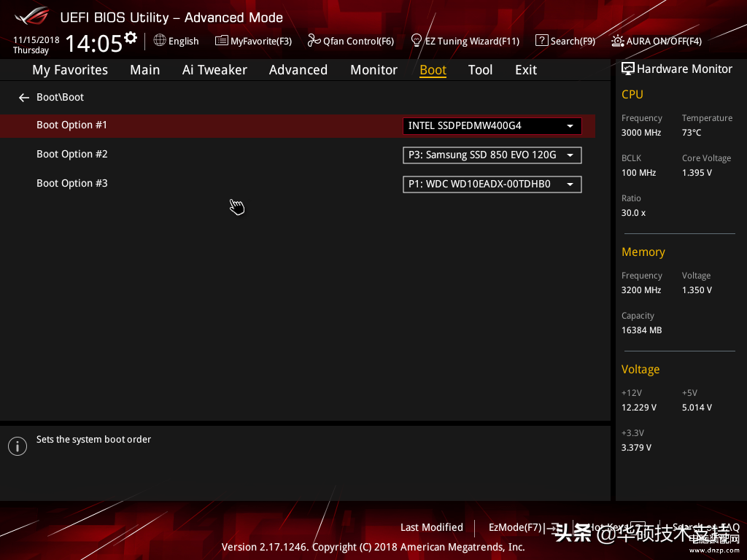Open Qfan Control fan icon

coord(314,41)
